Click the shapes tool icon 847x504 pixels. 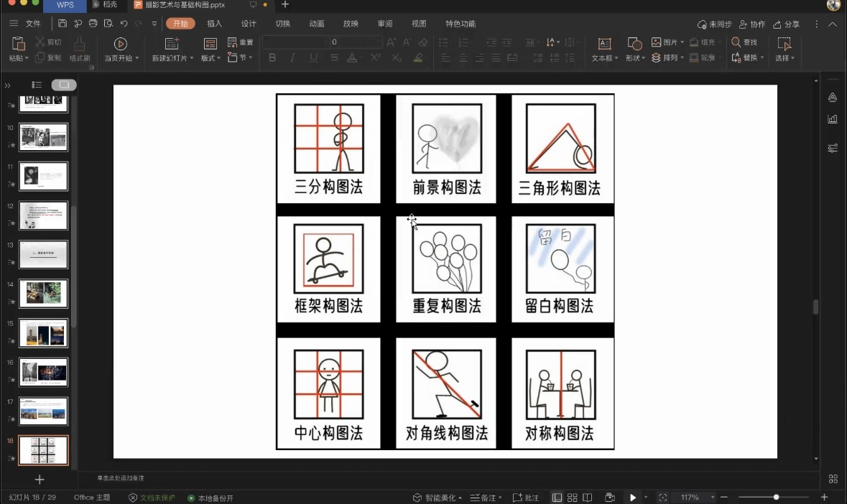coord(634,44)
